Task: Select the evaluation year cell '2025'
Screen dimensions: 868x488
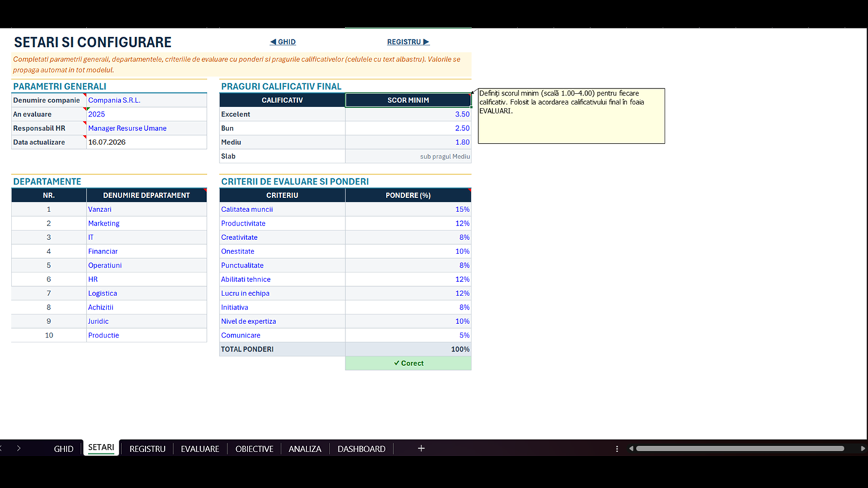Action: 146,115
